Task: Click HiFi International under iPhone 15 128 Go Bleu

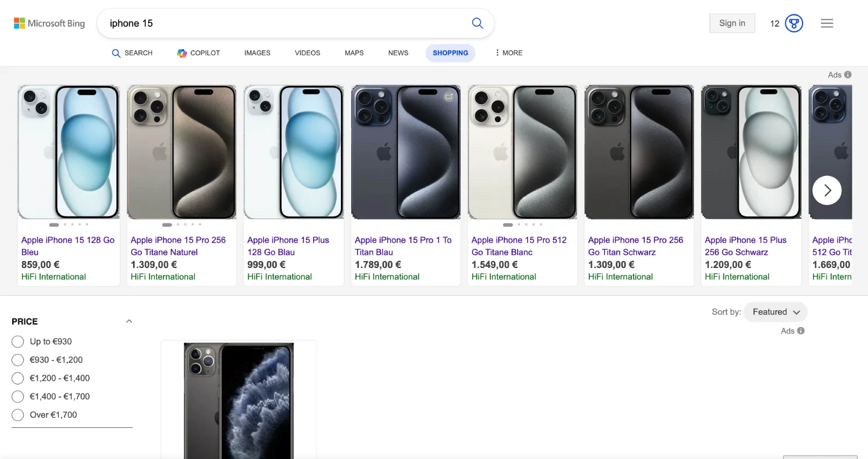Action: tap(54, 277)
